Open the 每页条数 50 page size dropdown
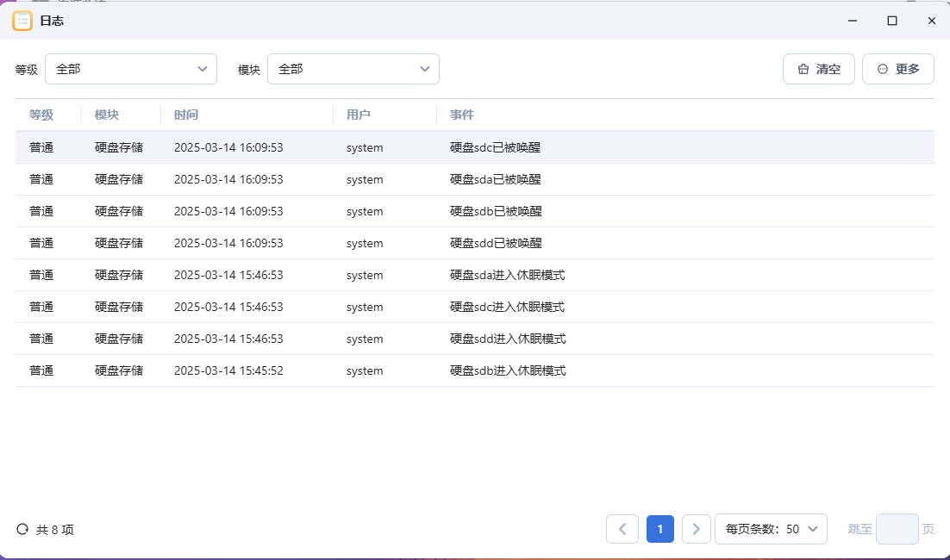950x560 pixels. 771,529
